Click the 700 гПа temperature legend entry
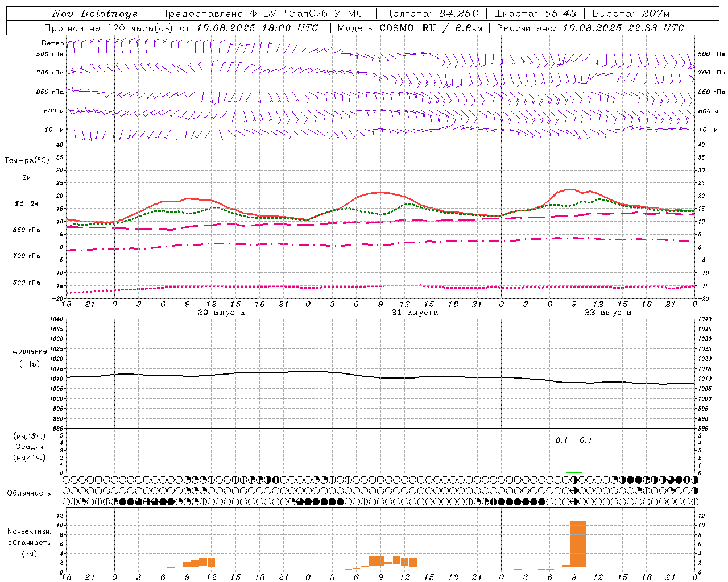 click(26, 259)
